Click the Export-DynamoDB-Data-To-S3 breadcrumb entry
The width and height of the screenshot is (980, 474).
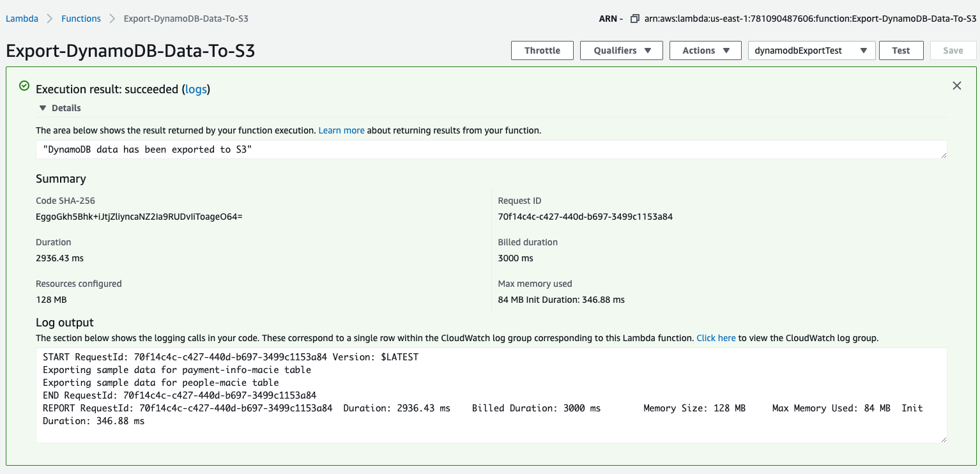pos(186,19)
